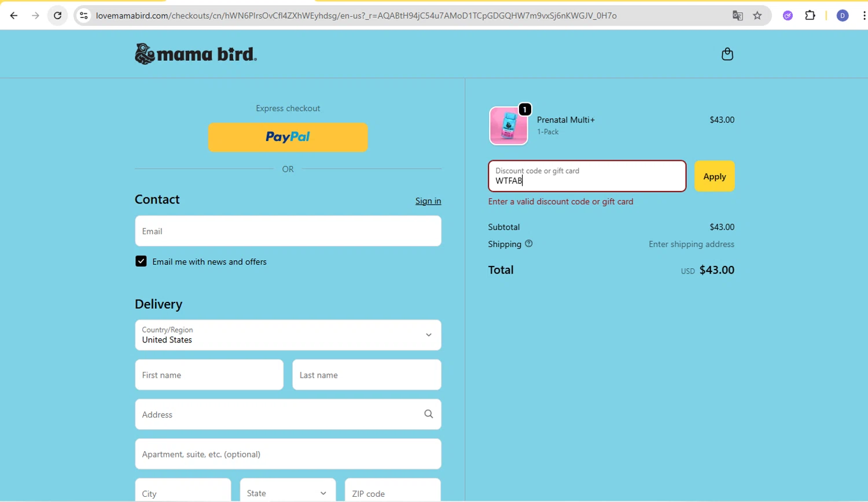Viewport: 868px width, 502px height.
Task: Reload the checkout page
Action: 57,16
